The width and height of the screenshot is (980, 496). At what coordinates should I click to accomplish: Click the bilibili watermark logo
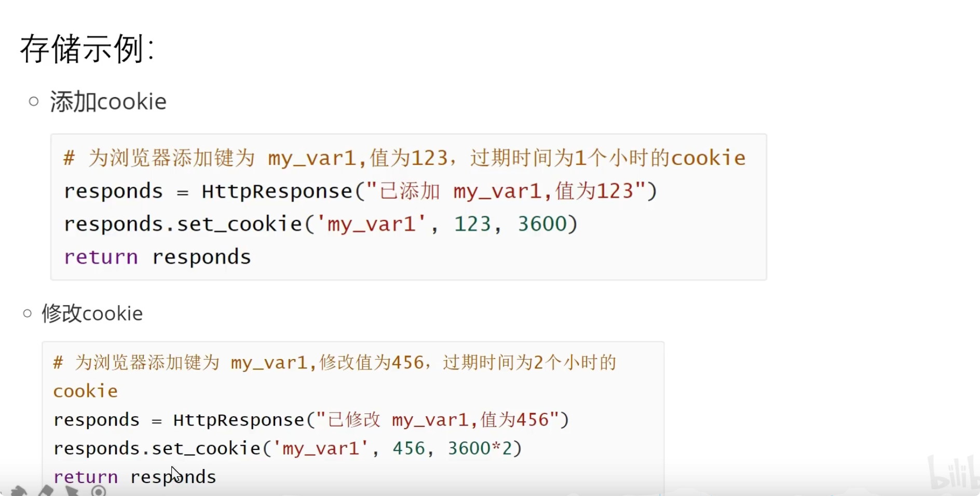click(953, 472)
